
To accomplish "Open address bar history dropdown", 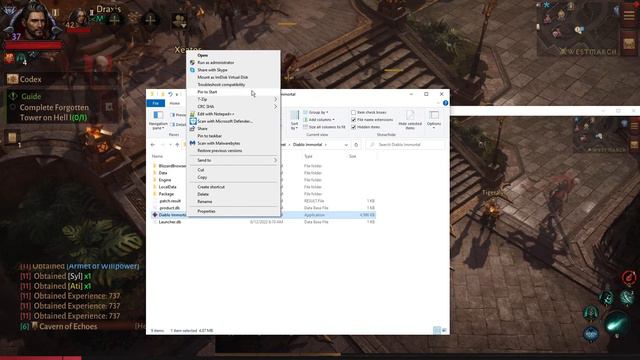I will (346, 145).
